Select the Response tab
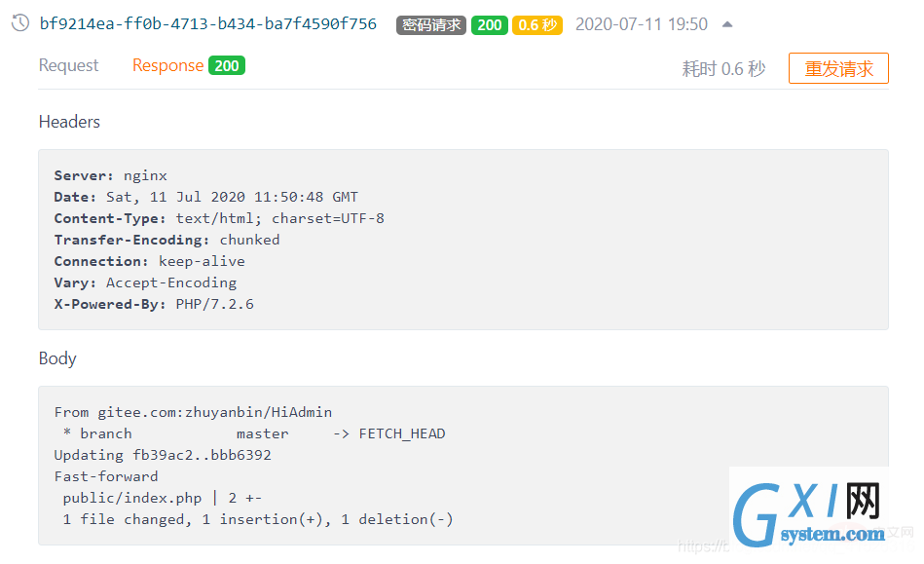Viewport: 924px width, 564px height. point(167,65)
